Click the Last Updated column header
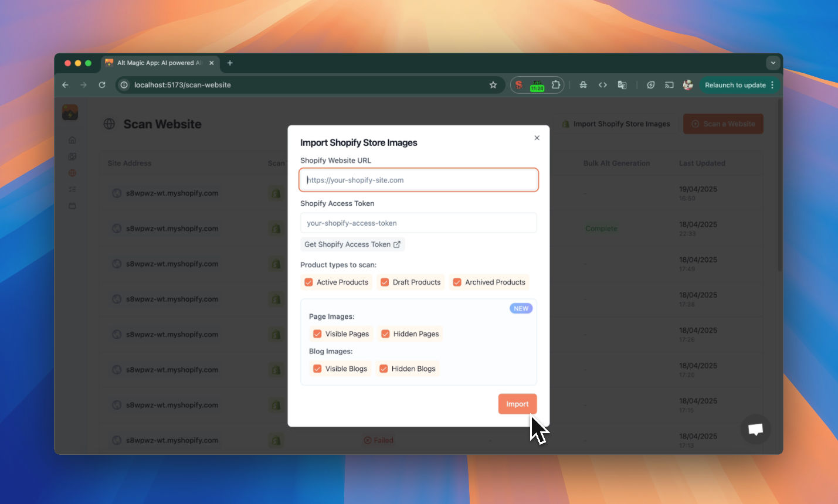Viewport: 838px width, 504px height. click(x=702, y=164)
